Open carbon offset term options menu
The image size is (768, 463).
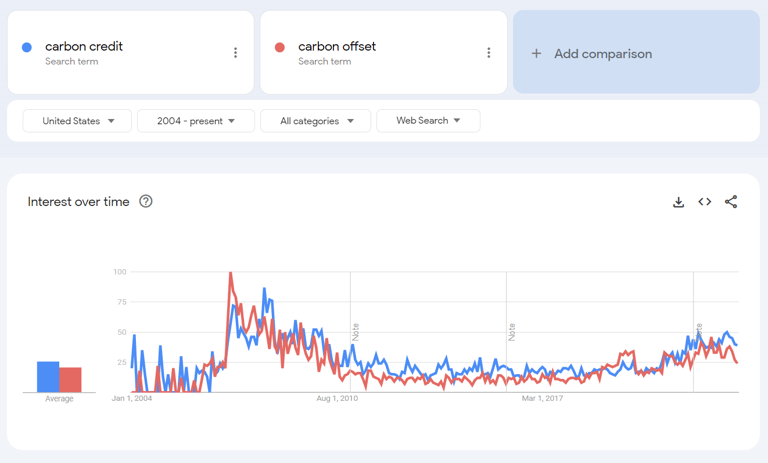489,53
